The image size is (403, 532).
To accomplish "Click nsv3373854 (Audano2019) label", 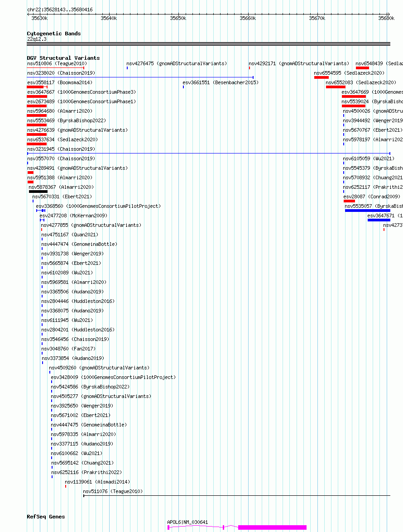I will (x=73, y=358).
